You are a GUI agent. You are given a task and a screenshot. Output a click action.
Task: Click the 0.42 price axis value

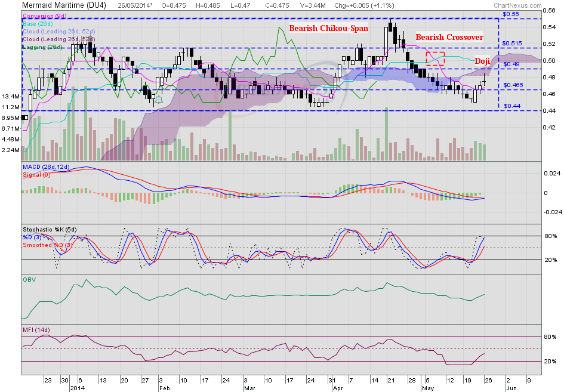(549, 127)
